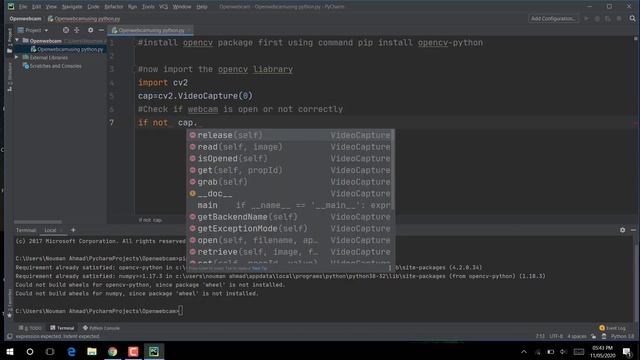Open Project panel settings gear
The image size is (640, 360).
[91, 30]
